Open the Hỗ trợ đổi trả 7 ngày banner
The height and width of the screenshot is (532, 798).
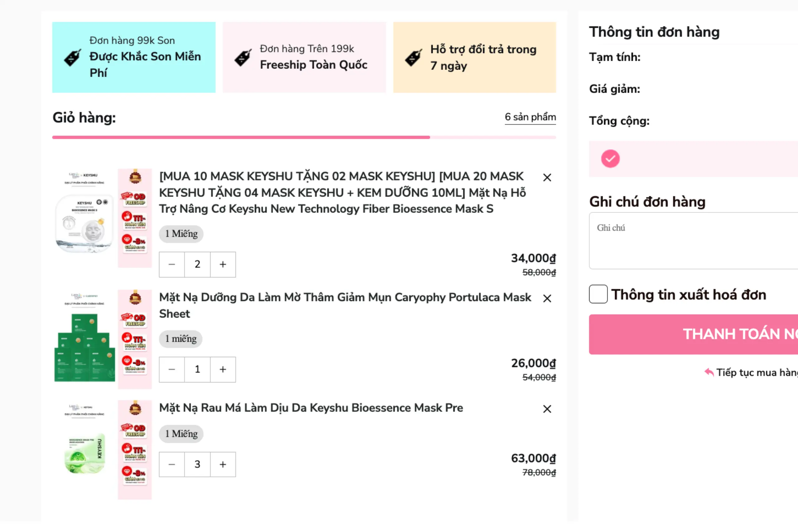(x=474, y=57)
